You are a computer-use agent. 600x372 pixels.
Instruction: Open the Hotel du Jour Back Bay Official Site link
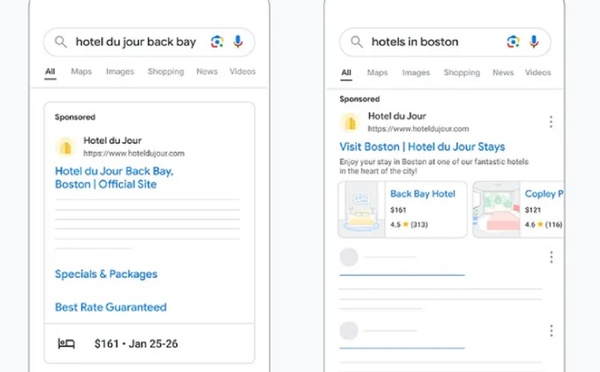click(114, 178)
